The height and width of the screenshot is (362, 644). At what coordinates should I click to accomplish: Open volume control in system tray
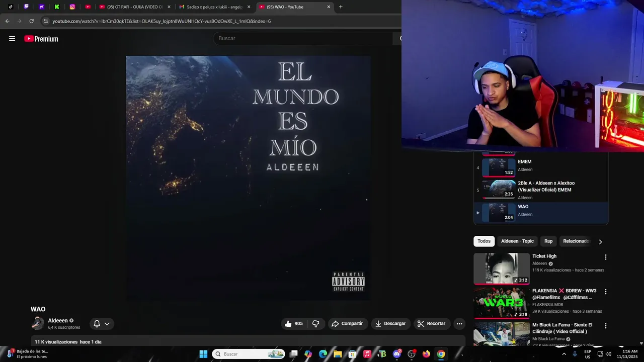(x=608, y=354)
